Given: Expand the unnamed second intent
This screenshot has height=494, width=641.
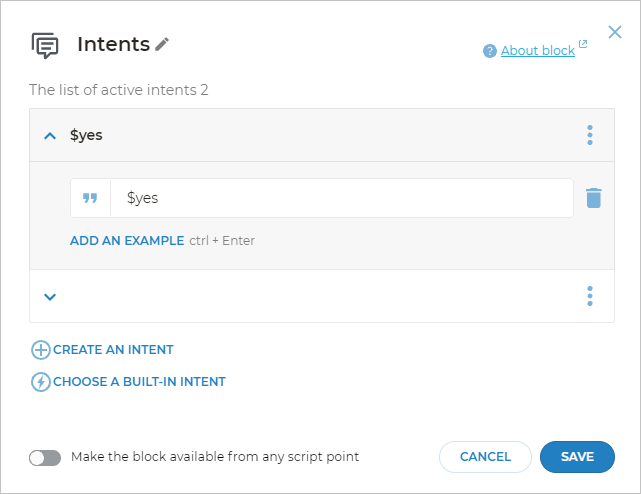Looking at the screenshot, I should click(50, 296).
